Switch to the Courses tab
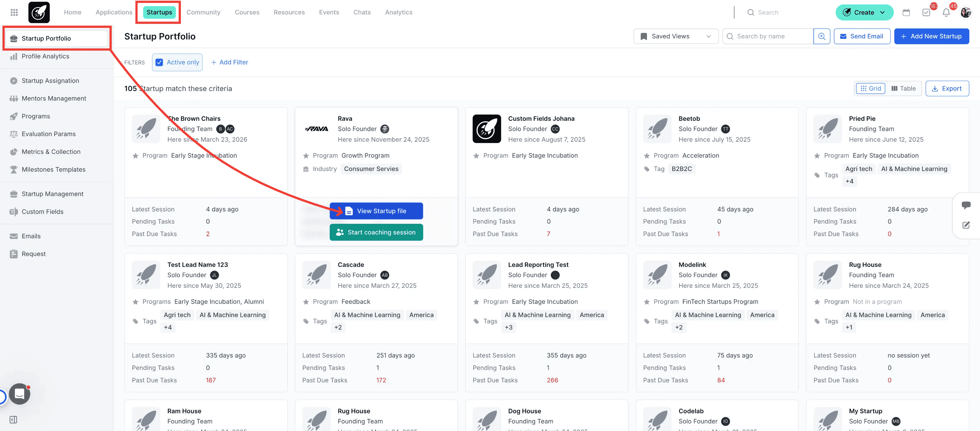The width and height of the screenshot is (980, 431). click(x=247, y=12)
